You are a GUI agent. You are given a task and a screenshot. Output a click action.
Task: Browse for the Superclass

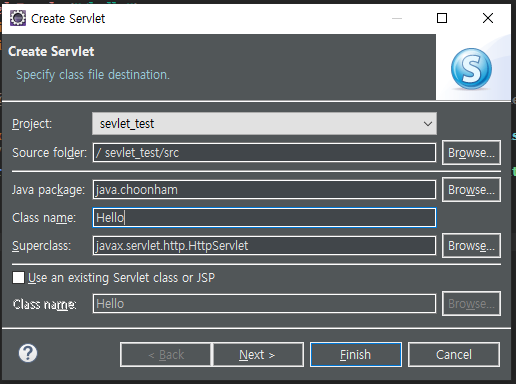[471, 246]
